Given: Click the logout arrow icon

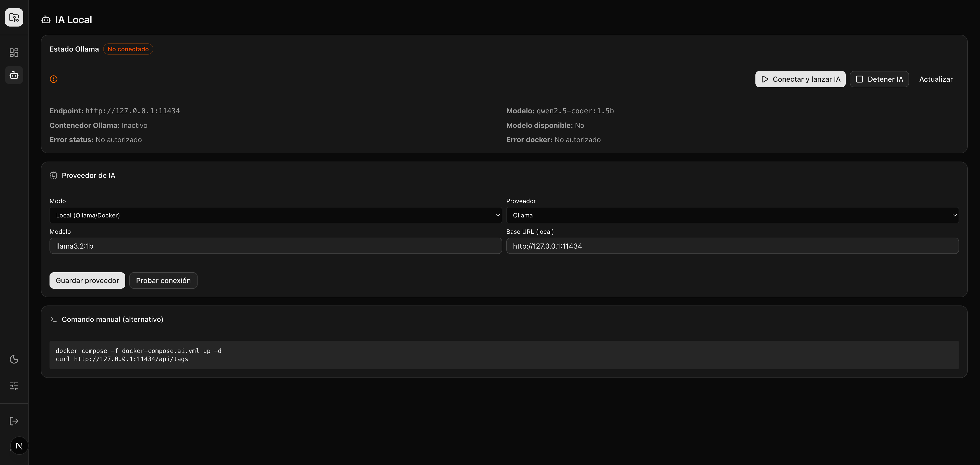Looking at the screenshot, I should click(x=14, y=421).
